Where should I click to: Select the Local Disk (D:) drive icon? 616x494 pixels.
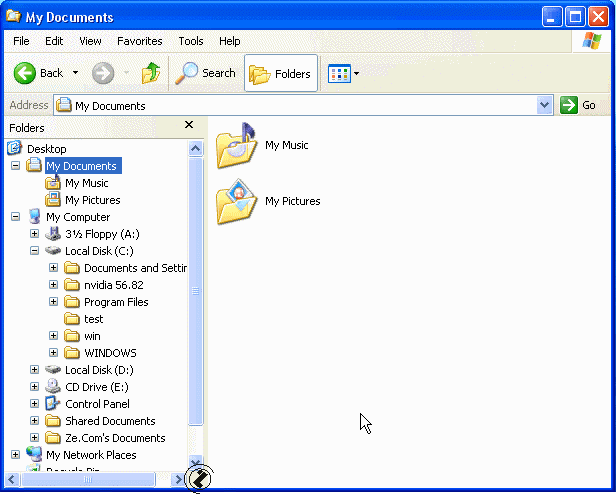point(53,369)
